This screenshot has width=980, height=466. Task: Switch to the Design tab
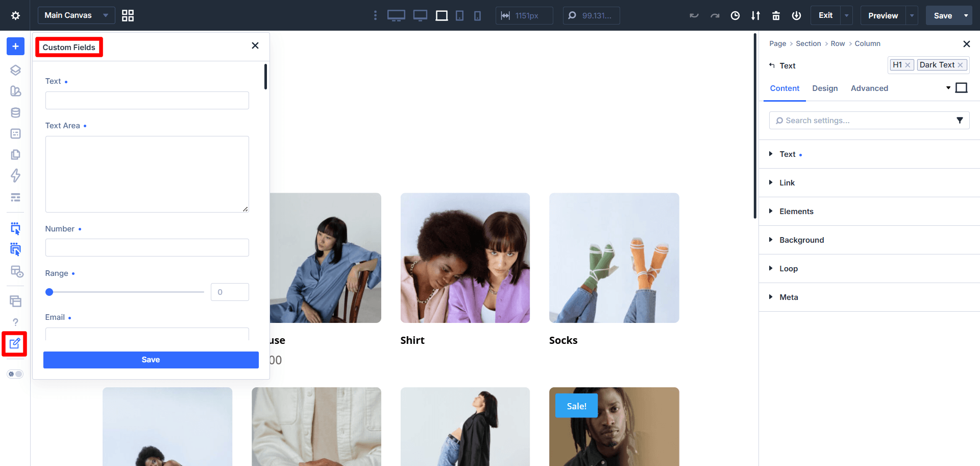point(825,88)
